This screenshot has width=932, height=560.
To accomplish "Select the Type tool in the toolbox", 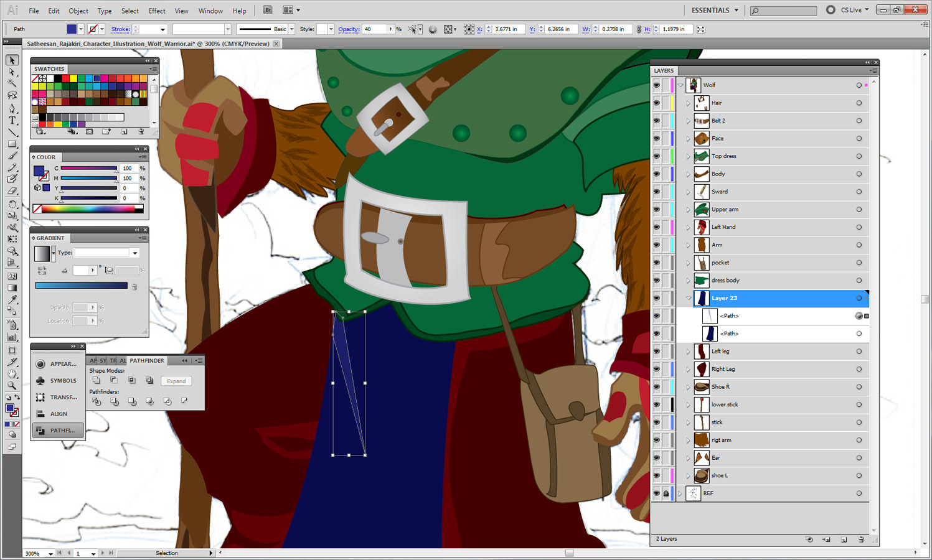I will pyautogui.click(x=12, y=120).
